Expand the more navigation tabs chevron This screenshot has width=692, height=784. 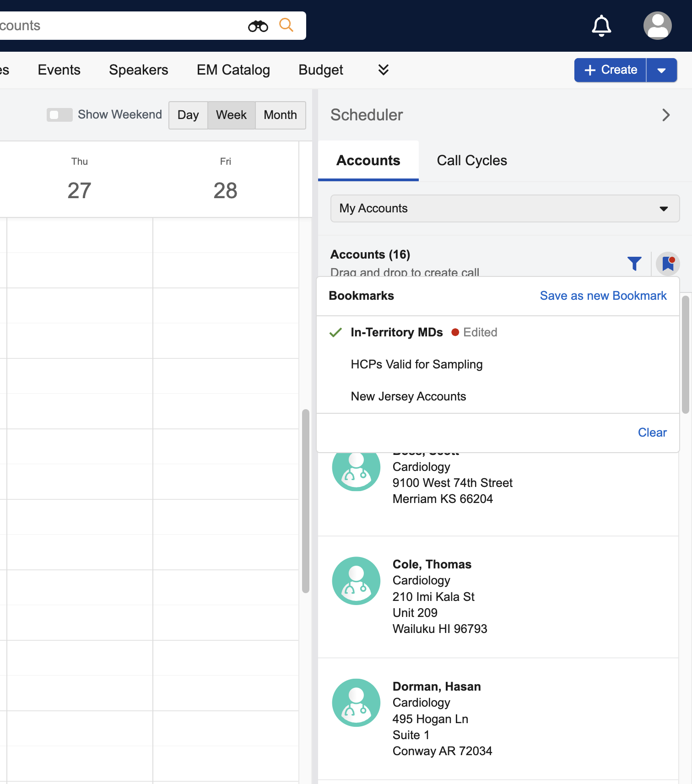tap(384, 70)
